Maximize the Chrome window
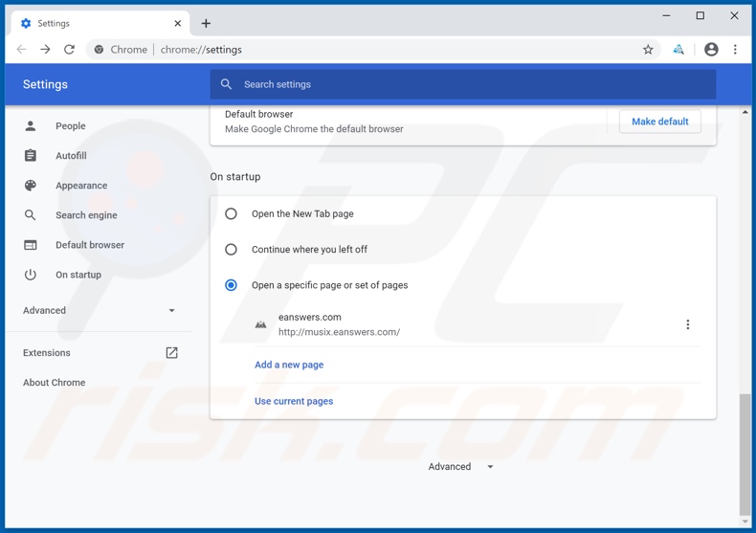 tap(700, 15)
